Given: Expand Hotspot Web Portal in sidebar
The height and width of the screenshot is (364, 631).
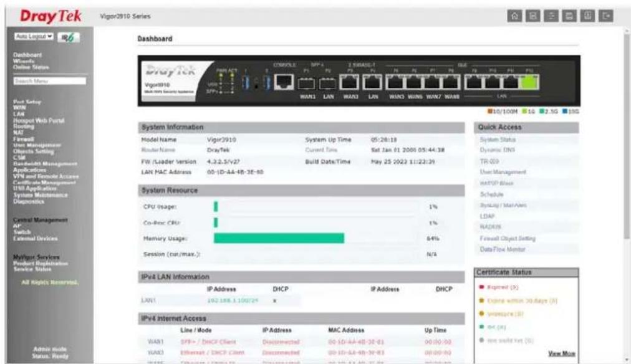Looking at the screenshot, I should pos(39,120).
